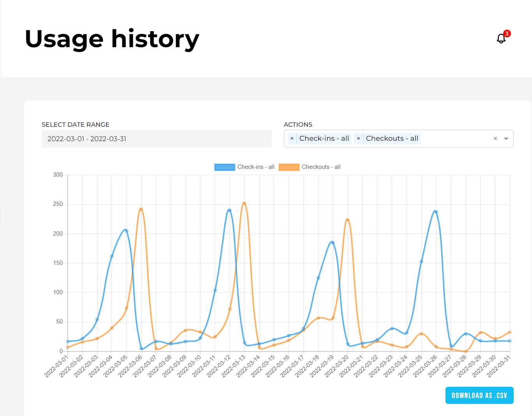The height and width of the screenshot is (416, 532).
Task: Click Checkouts zero point on 2022-03-28
Action: point(465,351)
